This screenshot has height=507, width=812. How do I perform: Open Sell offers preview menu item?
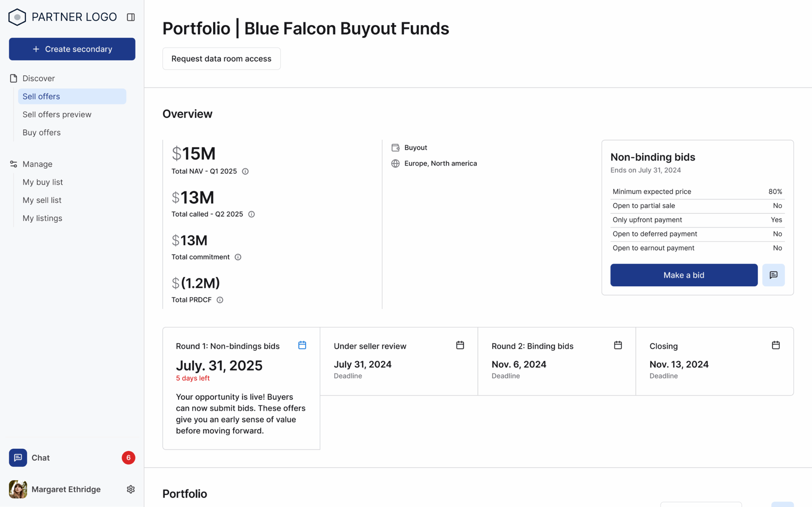click(57, 115)
